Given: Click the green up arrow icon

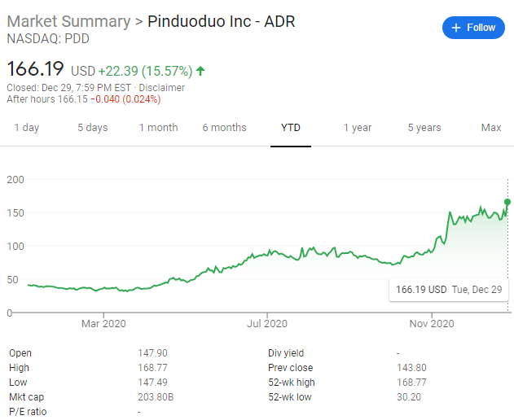Looking at the screenshot, I should [x=200, y=71].
